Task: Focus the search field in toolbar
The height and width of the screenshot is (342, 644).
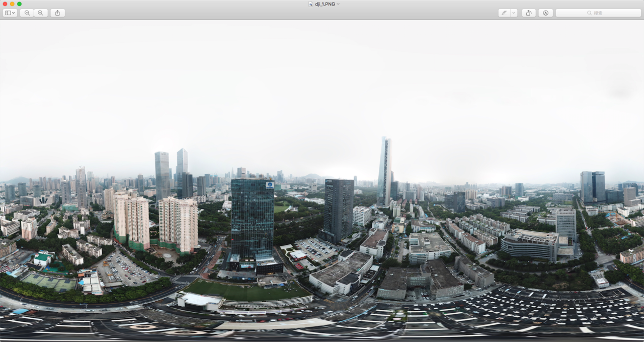Action: pyautogui.click(x=598, y=13)
